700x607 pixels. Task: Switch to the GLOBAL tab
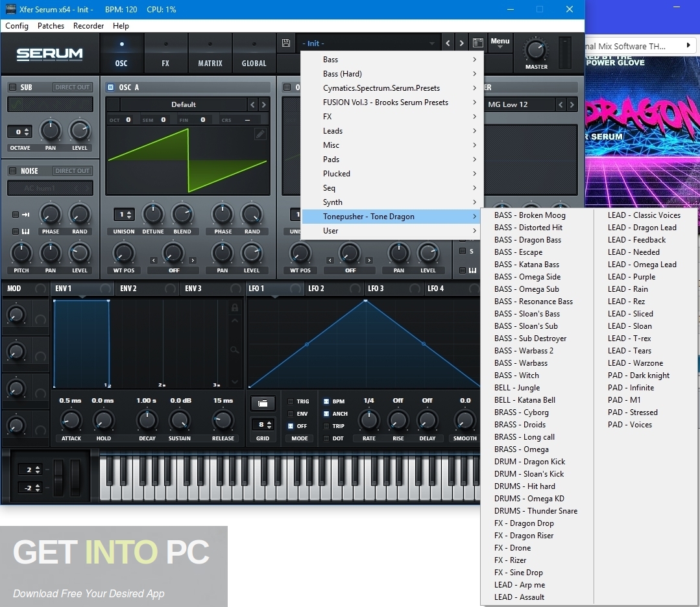[254, 53]
